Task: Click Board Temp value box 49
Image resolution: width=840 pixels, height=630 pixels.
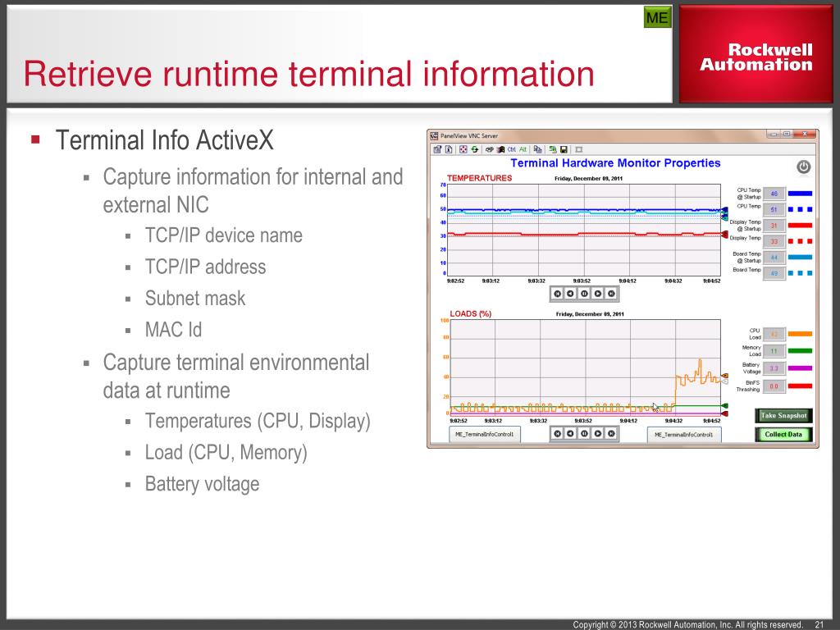Action: pyautogui.click(x=774, y=273)
